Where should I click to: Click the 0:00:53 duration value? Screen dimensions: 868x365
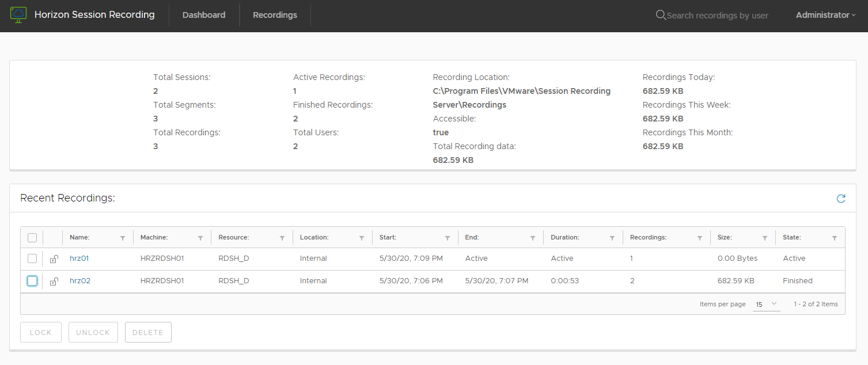(x=565, y=281)
